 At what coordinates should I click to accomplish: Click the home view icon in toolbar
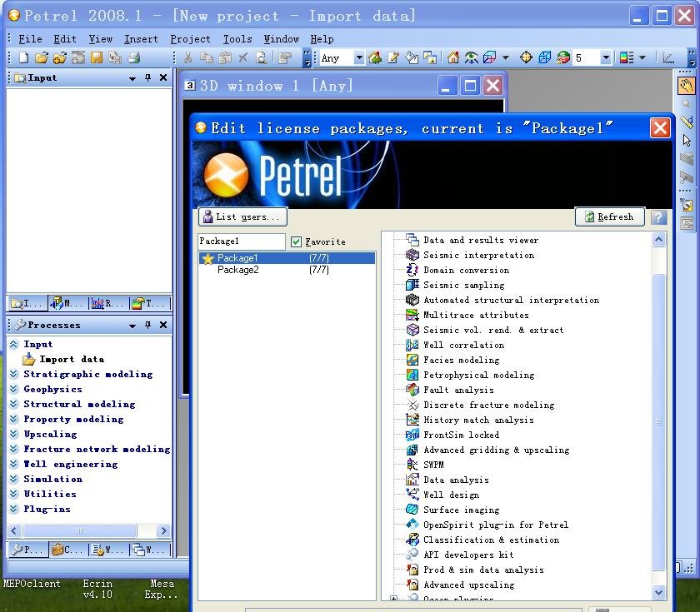click(x=453, y=57)
